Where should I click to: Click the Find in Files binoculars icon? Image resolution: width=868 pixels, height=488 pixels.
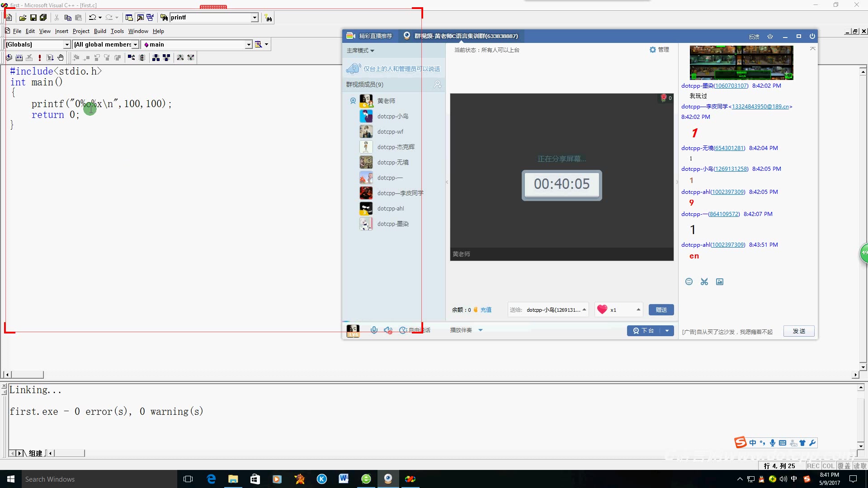pos(164,18)
